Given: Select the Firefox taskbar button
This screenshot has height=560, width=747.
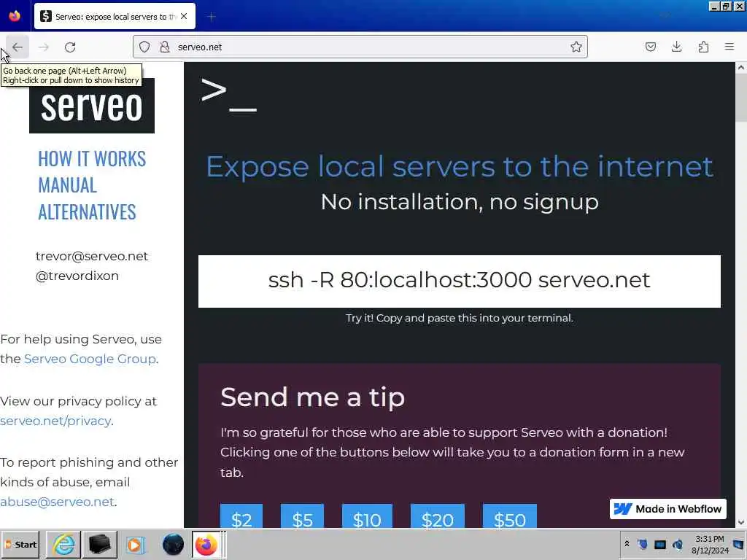Looking at the screenshot, I should (x=206, y=544).
